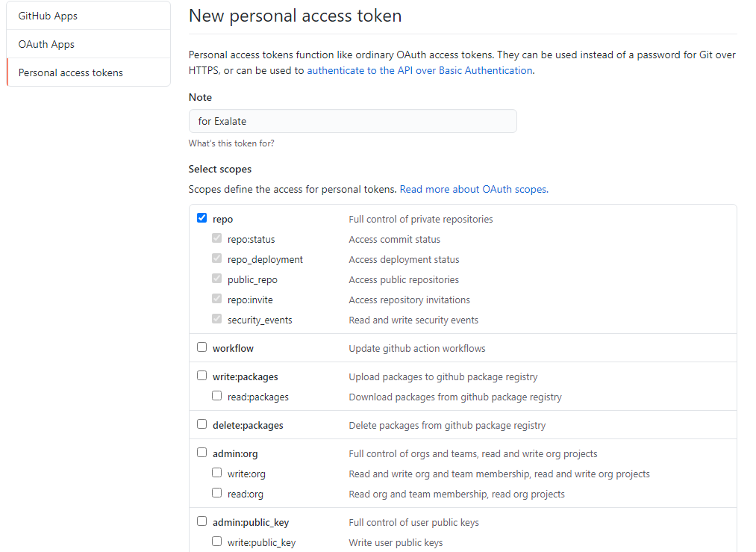This screenshot has width=756, height=552.
Task: Click the repo:status checkbox
Action: 216,238
